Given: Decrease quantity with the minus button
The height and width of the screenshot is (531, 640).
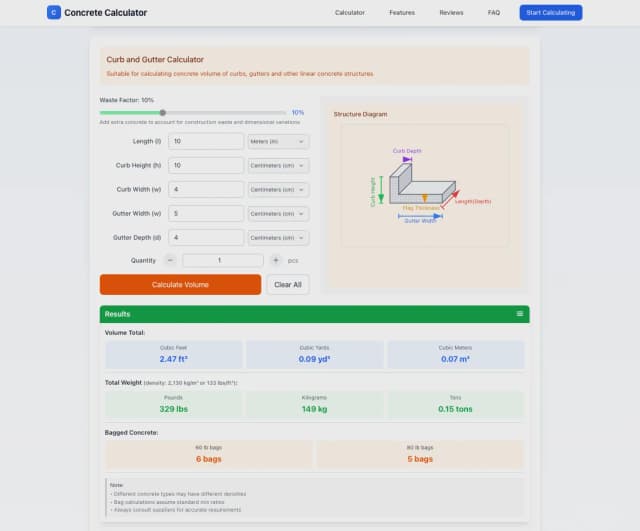Looking at the screenshot, I should tap(170, 260).
